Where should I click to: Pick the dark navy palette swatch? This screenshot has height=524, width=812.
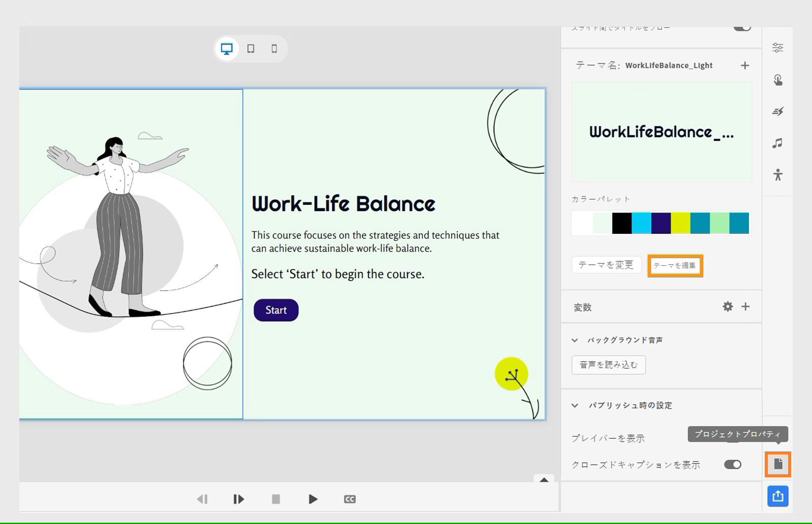tap(661, 223)
